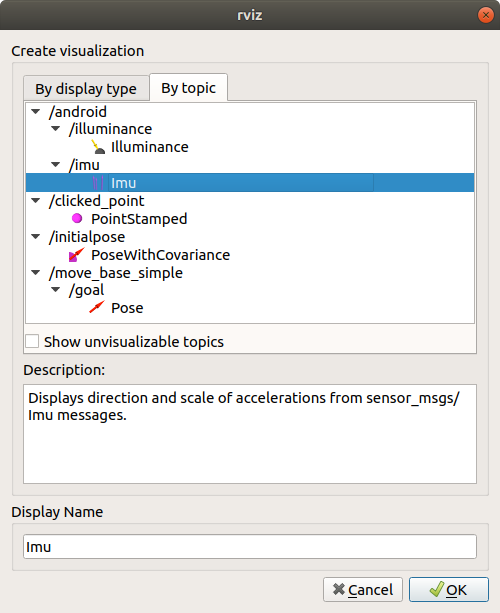500x613 pixels.
Task: Click the Display Name text field
Action: 250,547
